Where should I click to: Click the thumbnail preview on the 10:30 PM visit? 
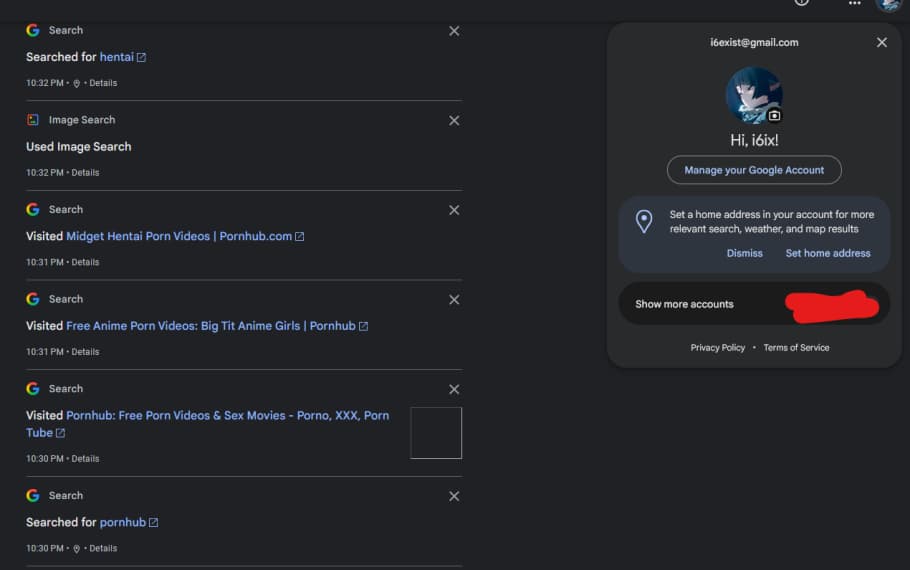coord(436,433)
